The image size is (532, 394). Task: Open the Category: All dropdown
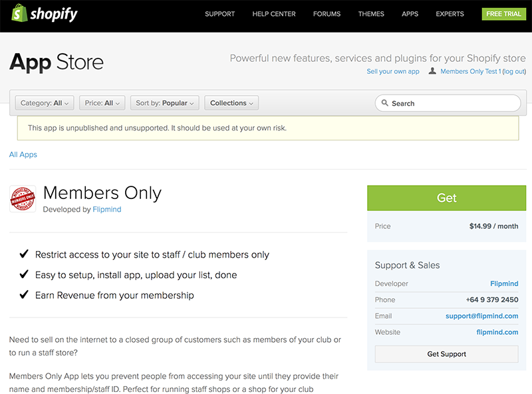45,103
